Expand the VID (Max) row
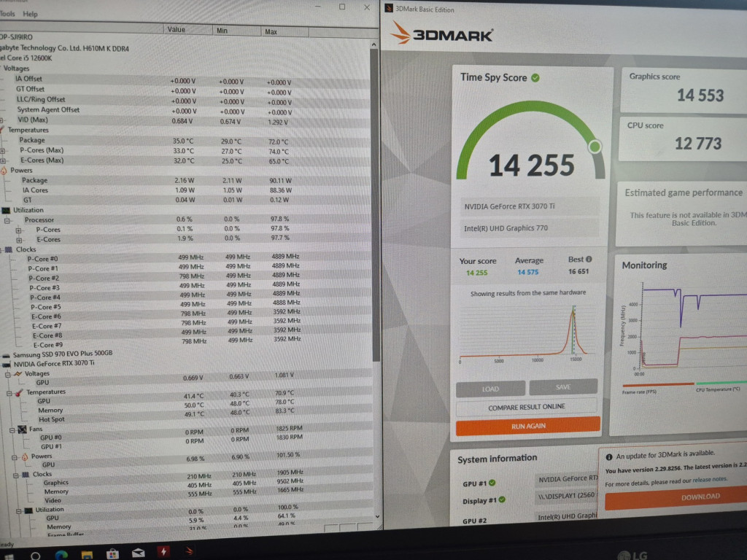 coord(2,120)
